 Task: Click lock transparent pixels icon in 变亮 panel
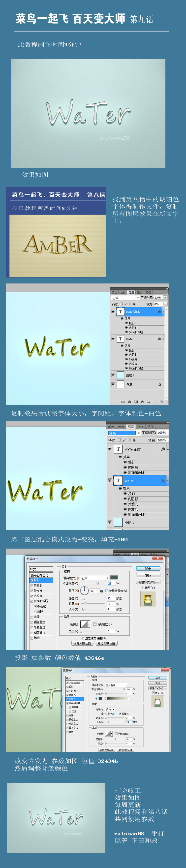(119, 440)
